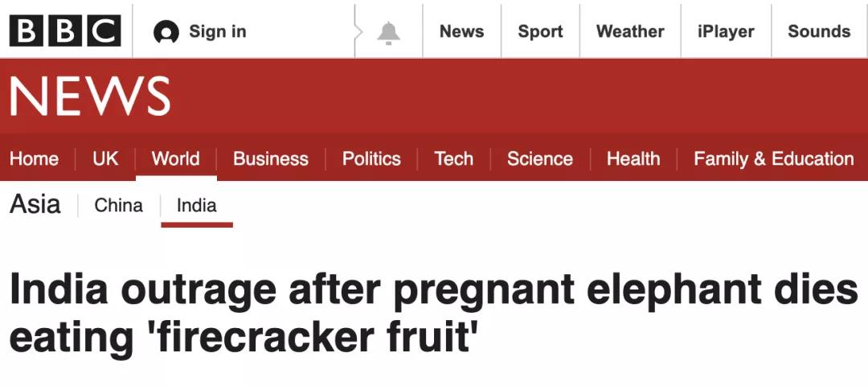Click the BBC logo blocks

[65, 31]
